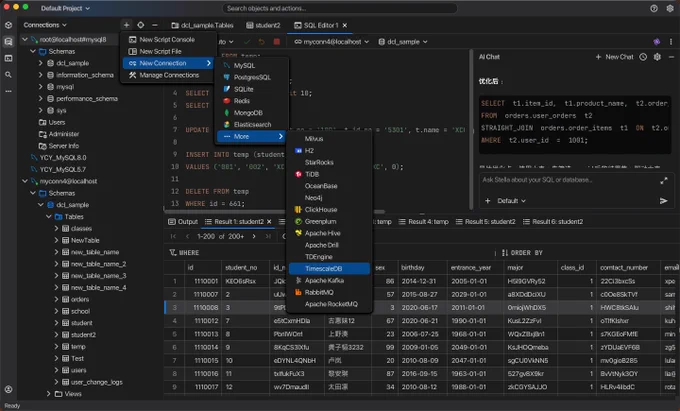
Task: Open the search icon in left sidebar
Action: click(x=8, y=75)
